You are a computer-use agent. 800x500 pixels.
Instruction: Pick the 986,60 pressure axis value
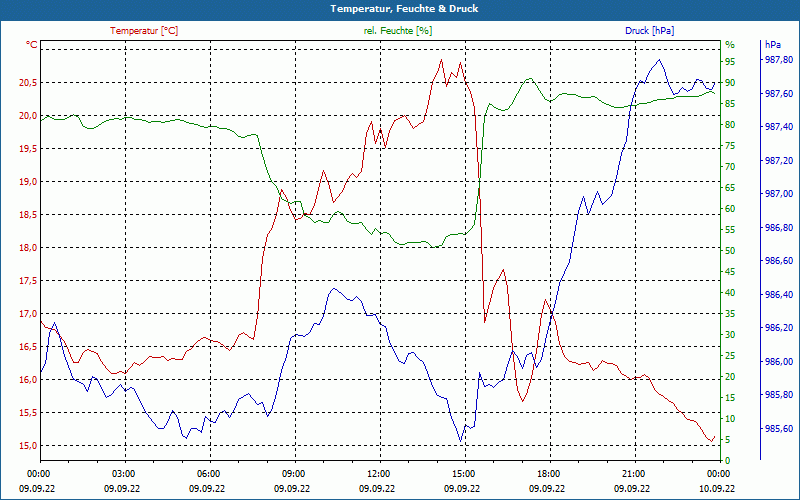tap(780, 261)
